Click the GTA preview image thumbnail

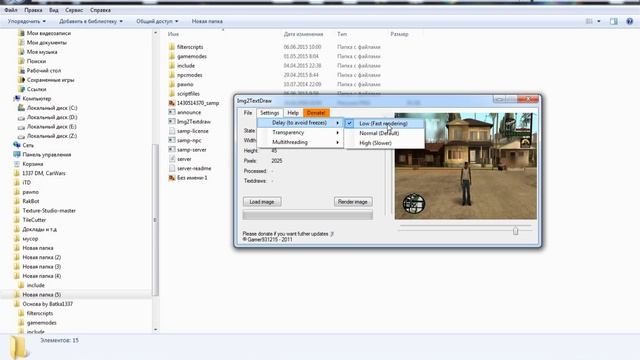[466, 166]
